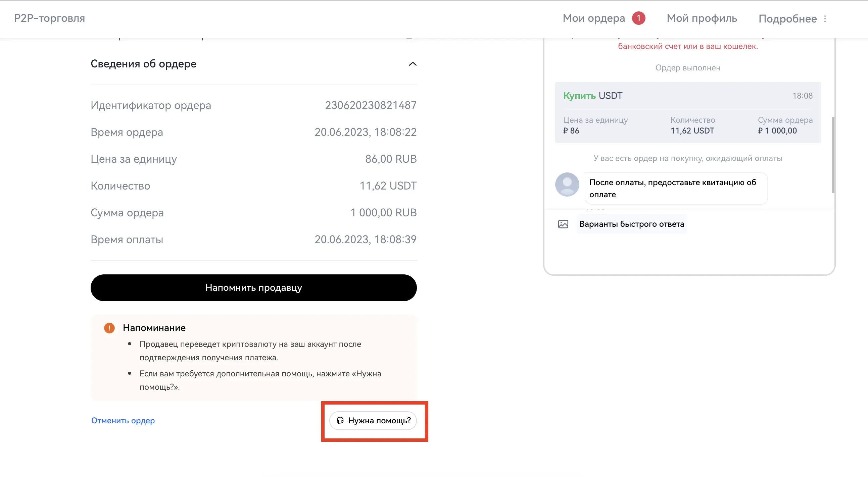This screenshot has height=477, width=868.
Task: Click the 18:08 timestamp in chat card
Action: click(802, 96)
